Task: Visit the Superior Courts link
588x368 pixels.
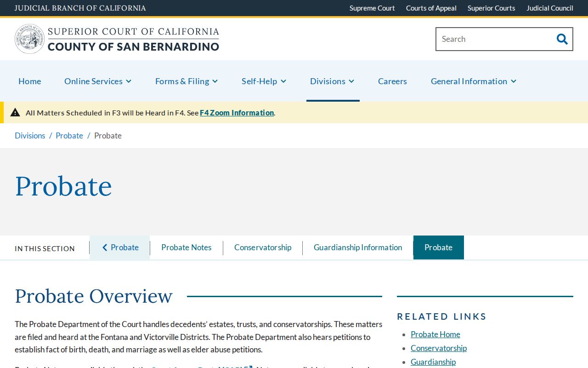Action: 492,8
